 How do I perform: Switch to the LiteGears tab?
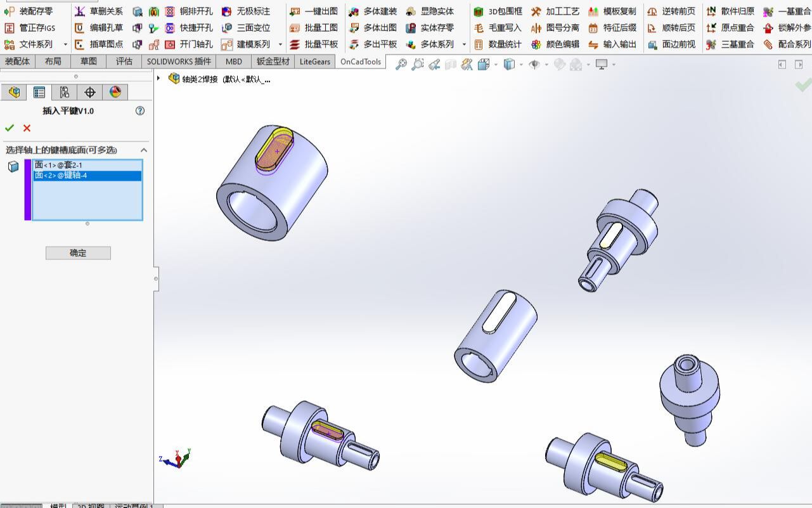pyautogui.click(x=315, y=61)
